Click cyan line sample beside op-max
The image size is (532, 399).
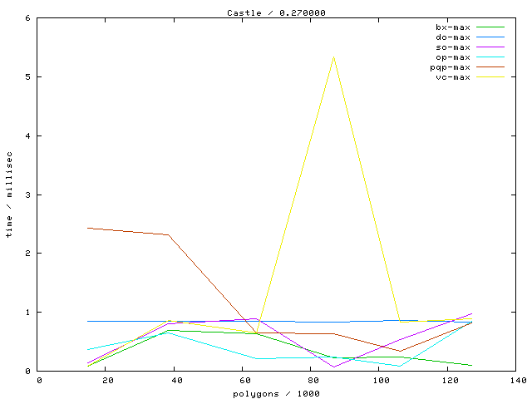pyautogui.click(x=490, y=57)
